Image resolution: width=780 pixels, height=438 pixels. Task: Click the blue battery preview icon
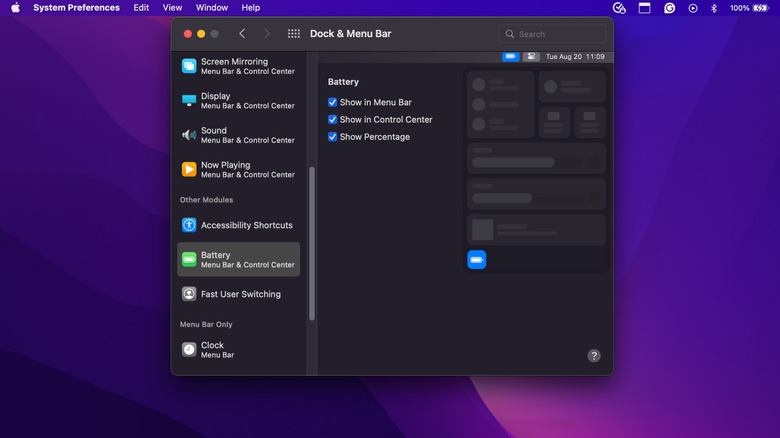pos(477,260)
